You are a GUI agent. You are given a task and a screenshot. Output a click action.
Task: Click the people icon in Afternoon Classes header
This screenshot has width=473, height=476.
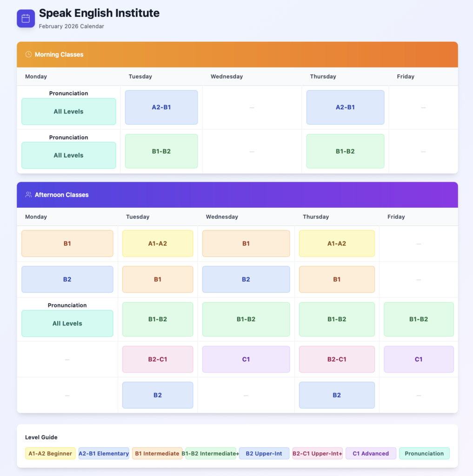(28, 195)
